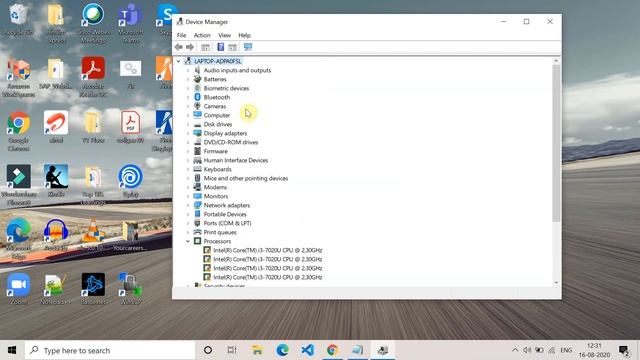Select the LAPTOP-ADPR0FSL computer name
Viewport: 640px width, 360px height.
pyautogui.click(x=218, y=61)
